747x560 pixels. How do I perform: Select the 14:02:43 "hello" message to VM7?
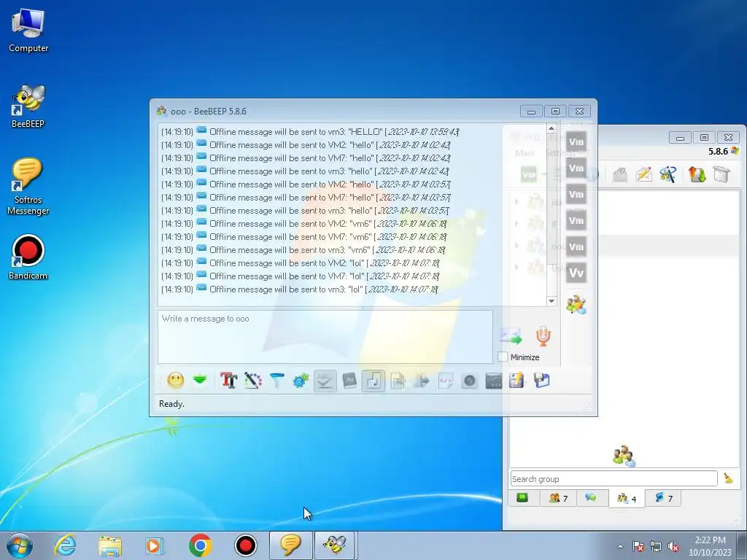point(306,157)
